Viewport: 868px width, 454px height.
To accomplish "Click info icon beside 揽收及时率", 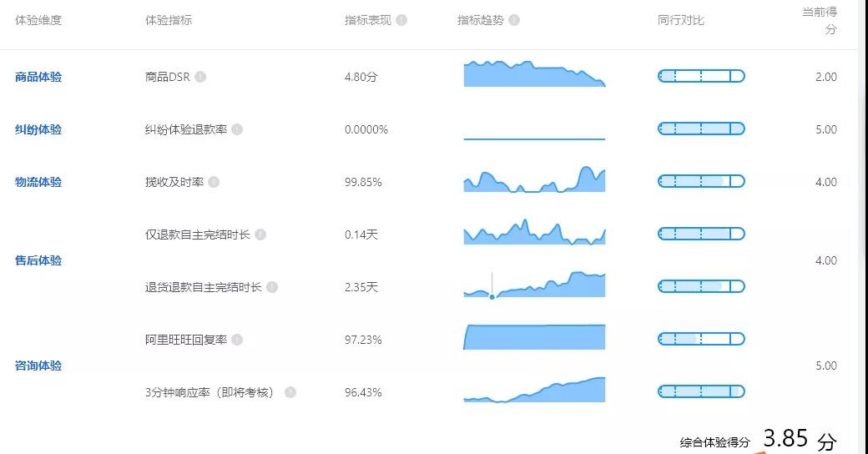I will [214, 182].
